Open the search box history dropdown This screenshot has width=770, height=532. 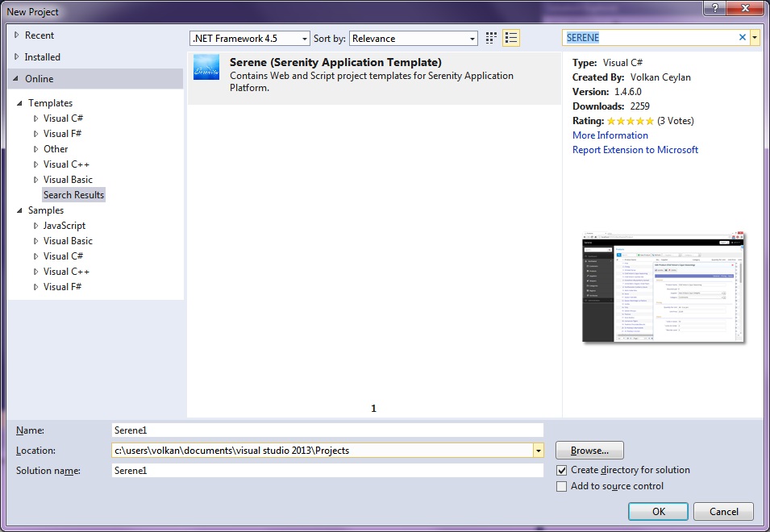[x=755, y=37]
